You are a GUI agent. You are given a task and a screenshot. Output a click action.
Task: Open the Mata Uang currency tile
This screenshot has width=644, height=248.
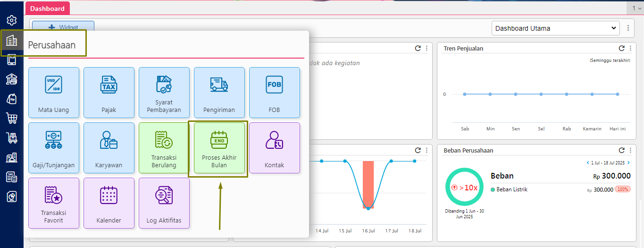[54, 92]
